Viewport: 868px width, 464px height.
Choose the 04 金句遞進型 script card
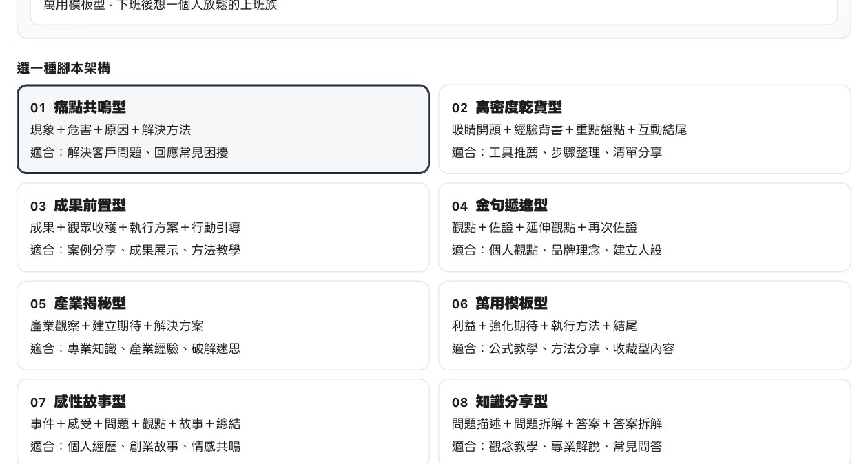[645, 227]
